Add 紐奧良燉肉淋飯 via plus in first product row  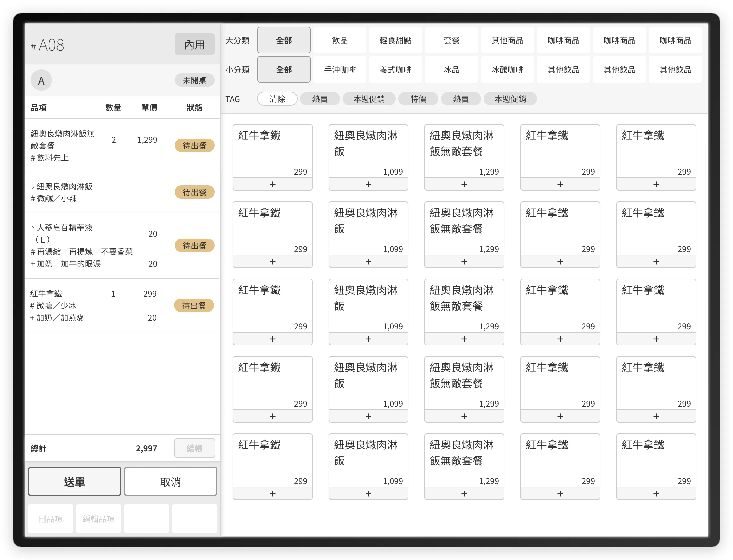[368, 184]
